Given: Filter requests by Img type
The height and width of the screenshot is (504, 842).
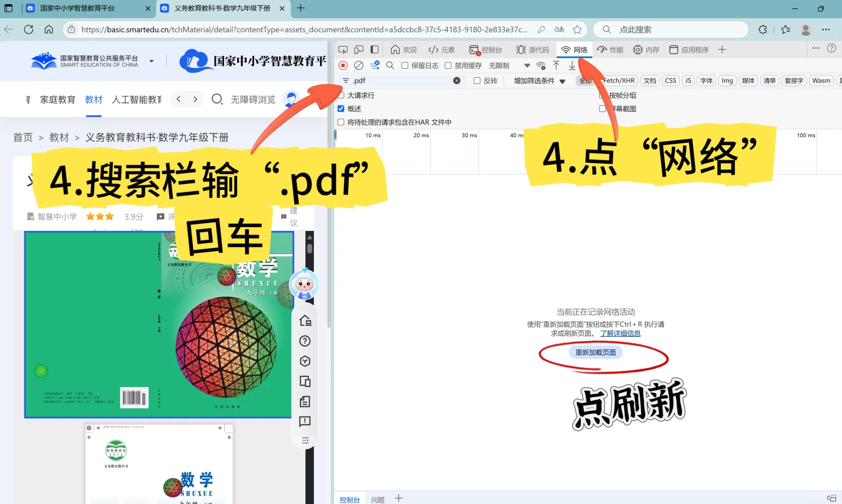Looking at the screenshot, I should pyautogui.click(x=727, y=80).
